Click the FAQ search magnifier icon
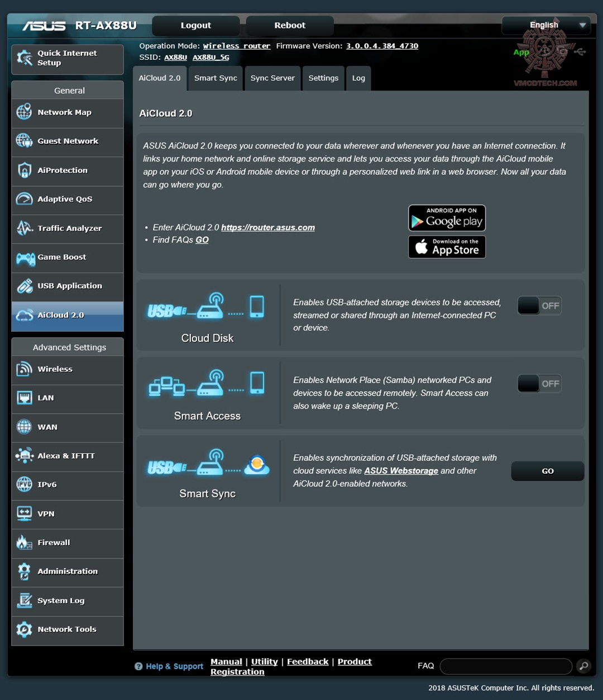Screen dimensions: 603x700 583,665
